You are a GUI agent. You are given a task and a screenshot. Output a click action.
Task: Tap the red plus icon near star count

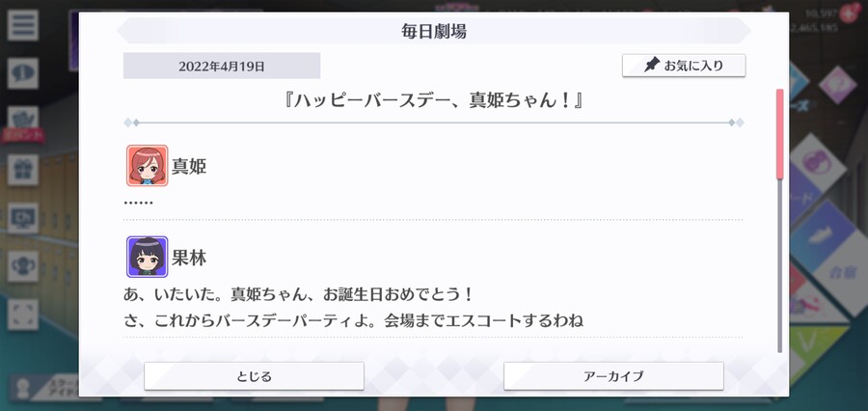(848, 13)
